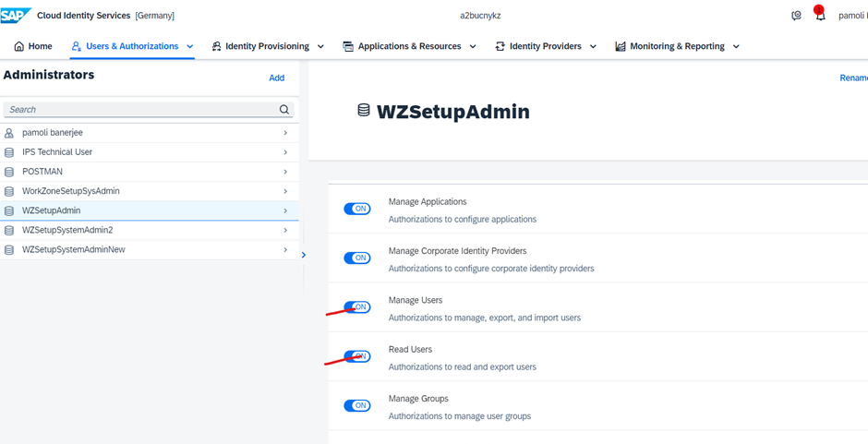
Task: Toggle off Manage Applications switch
Action: [356, 209]
